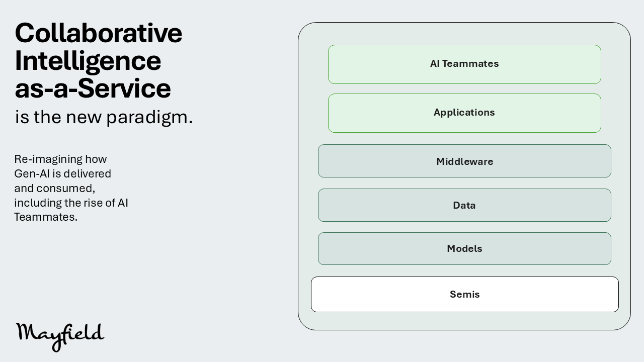Click the 'Middleware' text label

coord(465,161)
